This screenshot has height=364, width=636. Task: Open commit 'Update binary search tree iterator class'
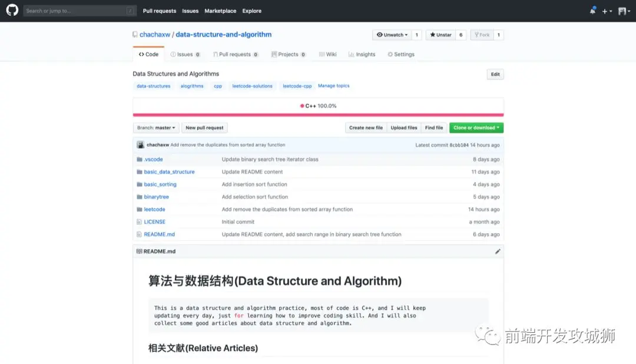(270, 160)
